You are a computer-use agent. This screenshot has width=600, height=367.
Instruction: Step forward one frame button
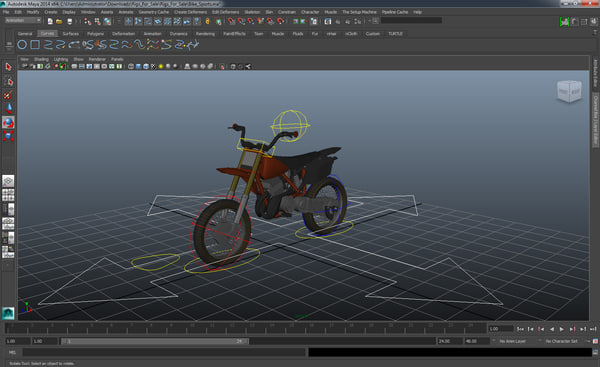[572, 329]
